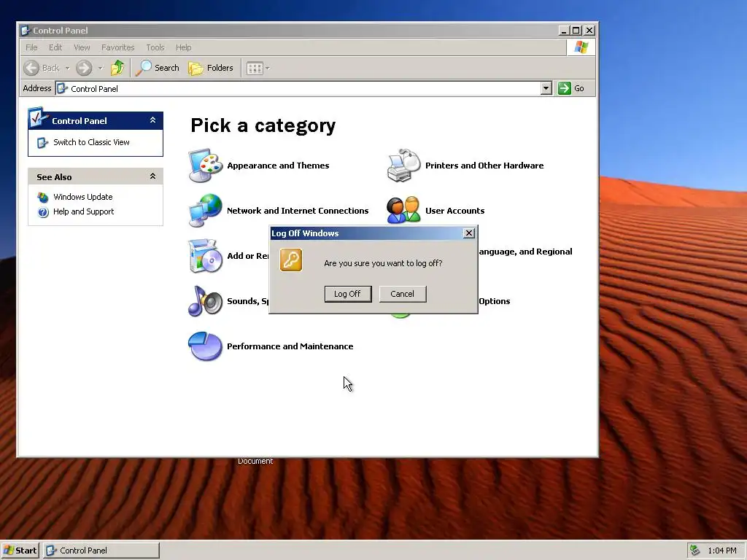The width and height of the screenshot is (747, 560).
Task: Collapse the See Also sidebar section
Action: pyautogui.click(x=153, y=176)
